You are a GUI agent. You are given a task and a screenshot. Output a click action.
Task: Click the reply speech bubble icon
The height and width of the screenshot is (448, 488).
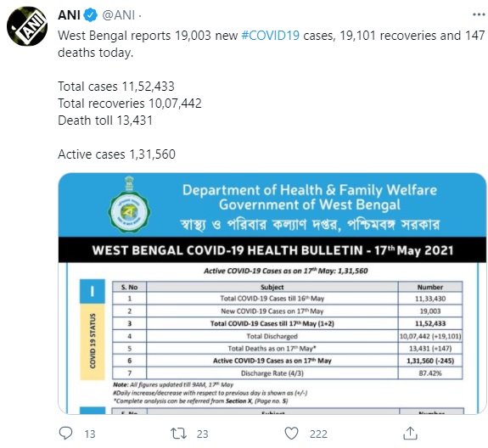(x=65, y=434)
